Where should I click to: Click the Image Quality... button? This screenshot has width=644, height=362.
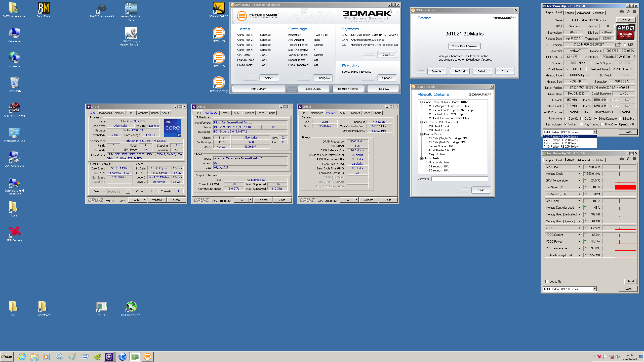(x=314, y=89)
